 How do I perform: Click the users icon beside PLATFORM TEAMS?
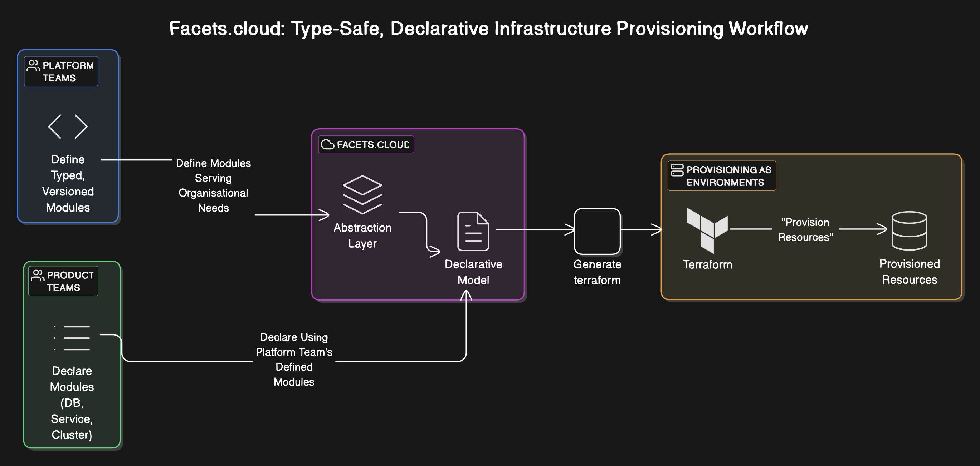33,66
